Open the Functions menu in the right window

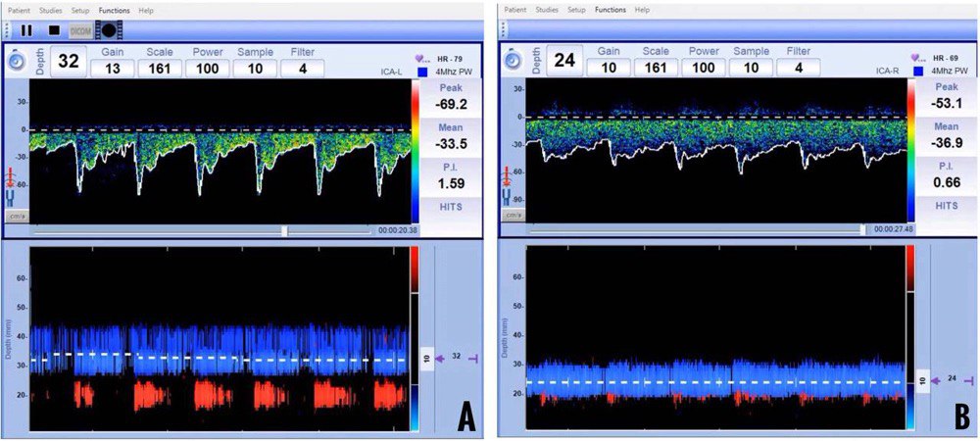coord(611,10)
